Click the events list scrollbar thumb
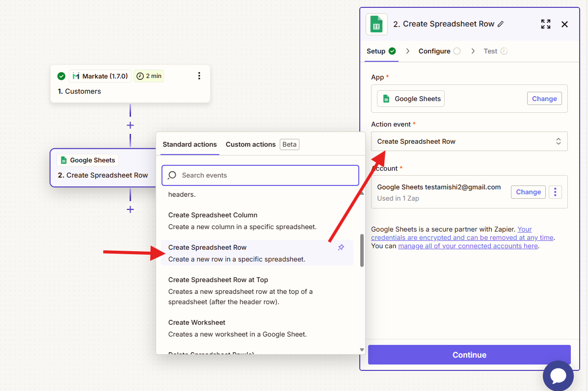 click(x=362, y=250)
